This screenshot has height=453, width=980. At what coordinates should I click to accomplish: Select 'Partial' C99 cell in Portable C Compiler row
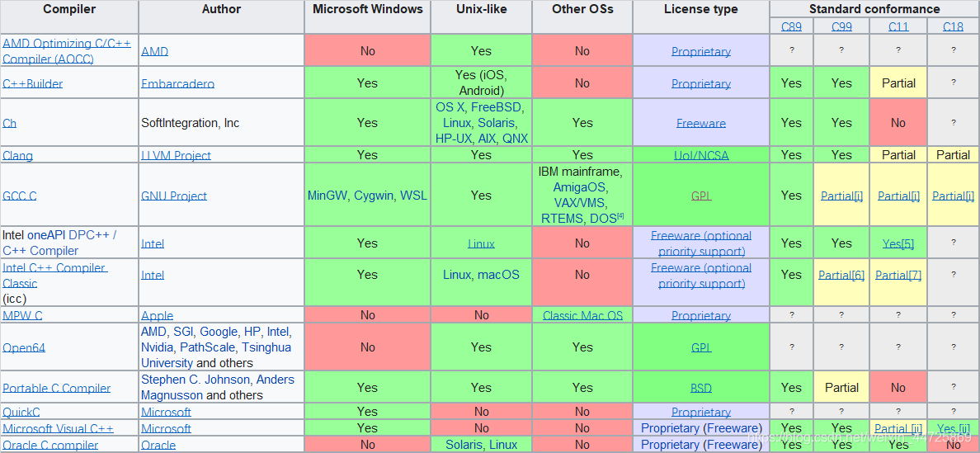click(842, 388)
